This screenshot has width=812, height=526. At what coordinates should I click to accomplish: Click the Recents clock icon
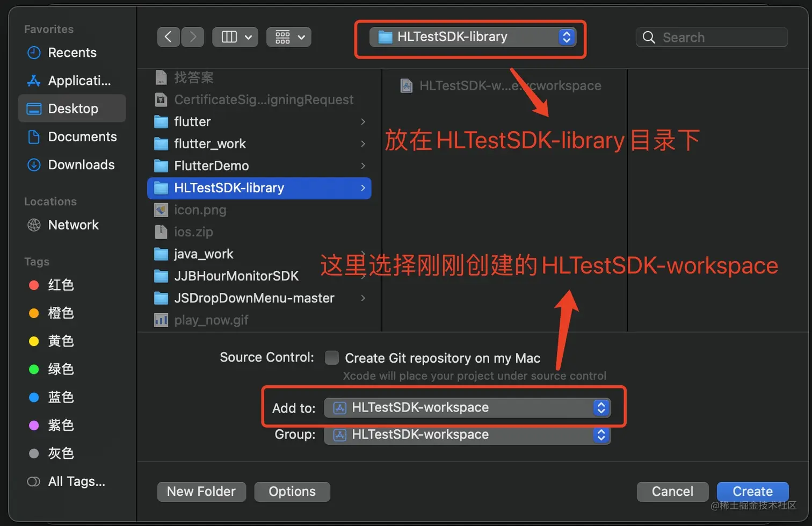tap(34, 53)
